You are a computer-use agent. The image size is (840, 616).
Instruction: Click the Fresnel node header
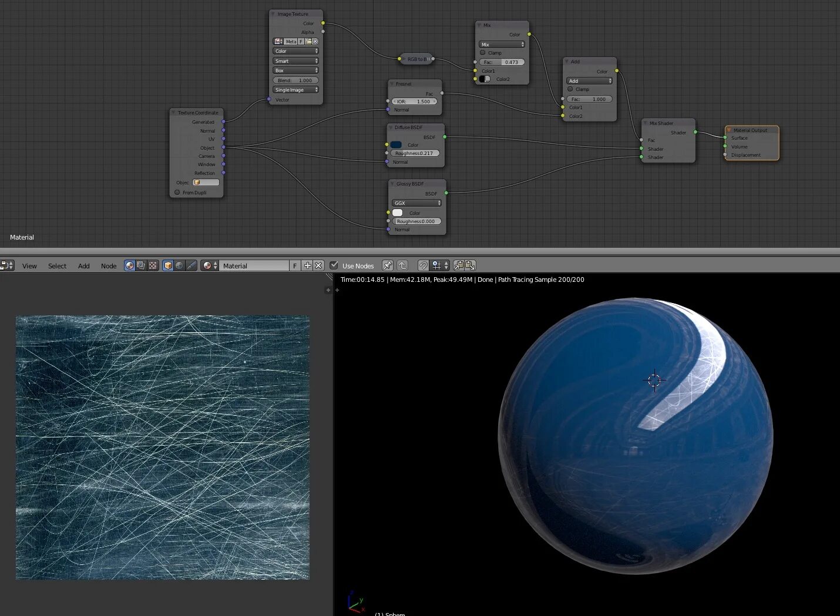pos(415,84)
